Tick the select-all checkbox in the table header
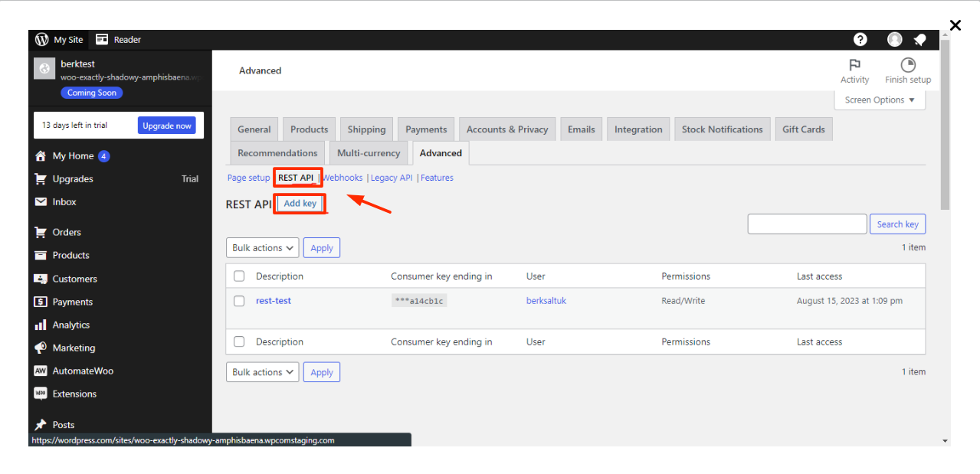 pos(239,276)
